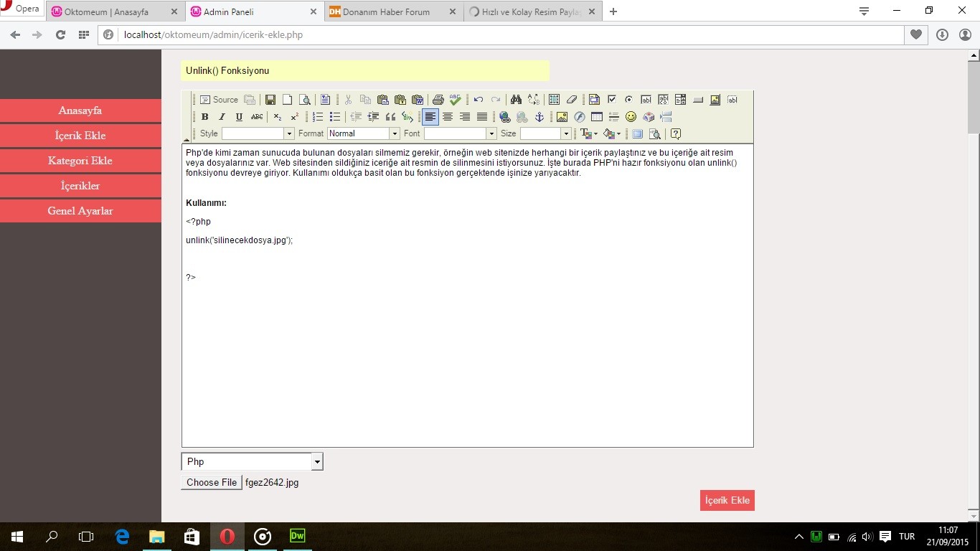Insert a Checkbox form field
980x551 pixels.
pos(612,100)
